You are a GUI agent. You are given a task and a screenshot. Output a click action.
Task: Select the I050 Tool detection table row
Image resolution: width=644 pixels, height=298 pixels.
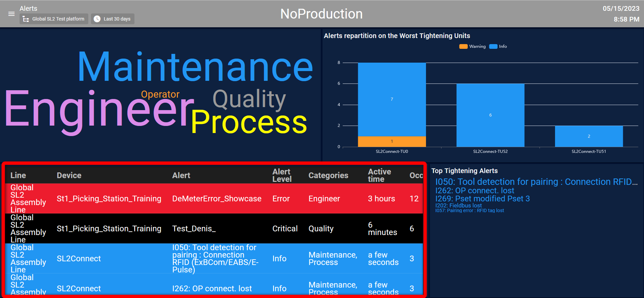click(214, 259)
